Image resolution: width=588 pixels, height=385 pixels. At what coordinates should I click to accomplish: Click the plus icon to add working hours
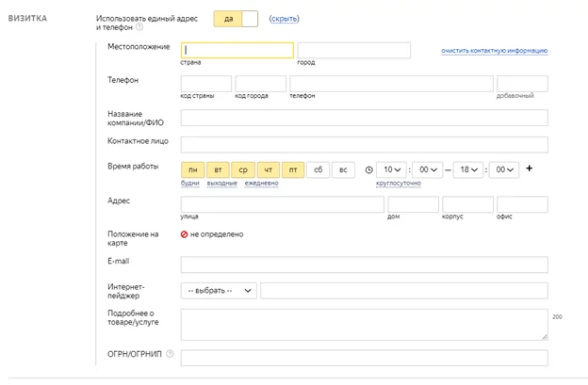530,168
